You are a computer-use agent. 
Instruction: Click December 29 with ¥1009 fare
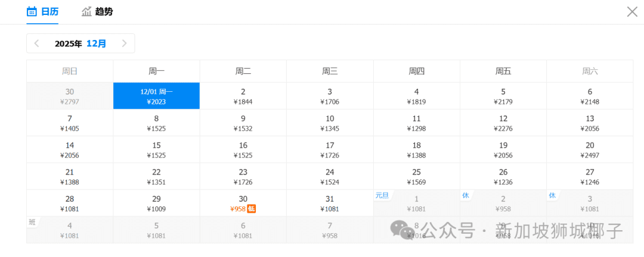pyautogui.click(x=156, y=203)
